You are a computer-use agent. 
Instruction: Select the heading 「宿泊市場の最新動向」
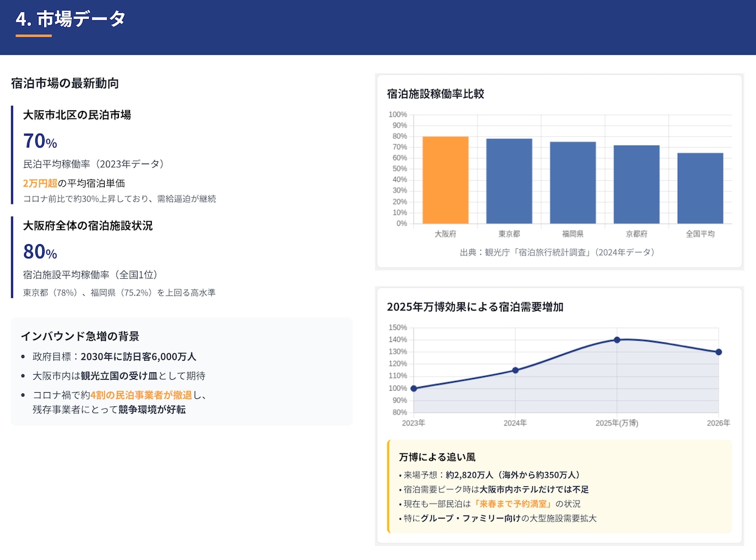[65, 83]
